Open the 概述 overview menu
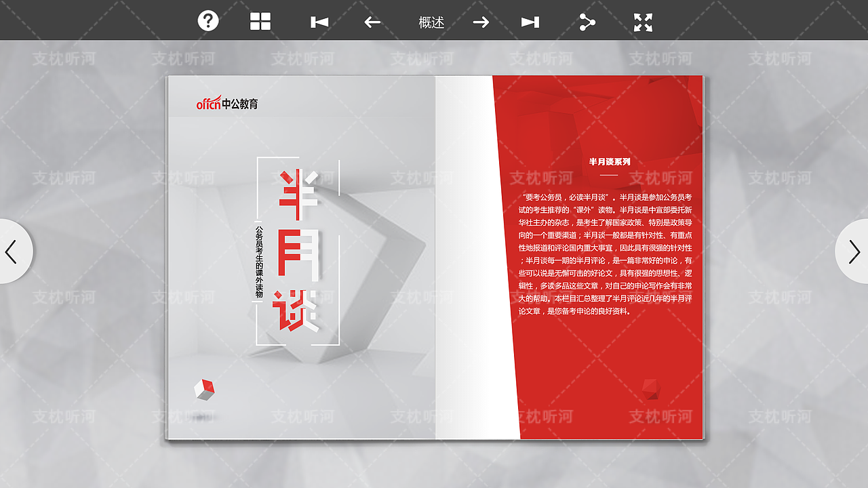The width and height of the screenshot is (868, 488). 431,21
